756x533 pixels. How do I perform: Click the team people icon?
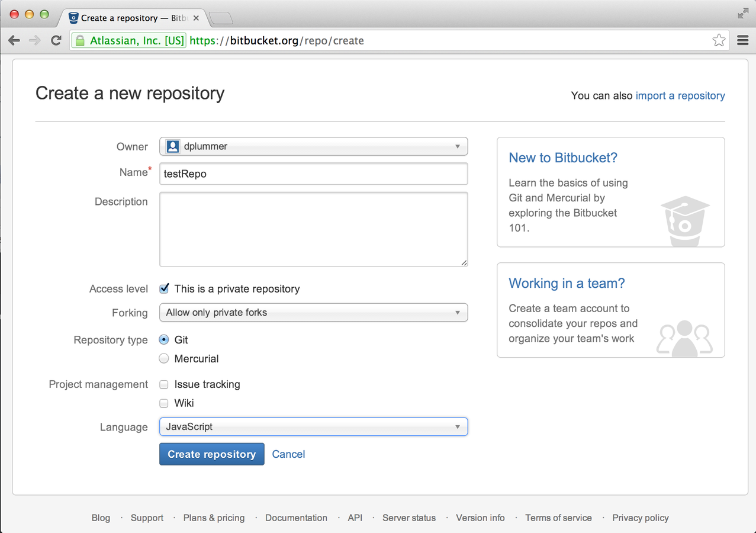[684, 338]
